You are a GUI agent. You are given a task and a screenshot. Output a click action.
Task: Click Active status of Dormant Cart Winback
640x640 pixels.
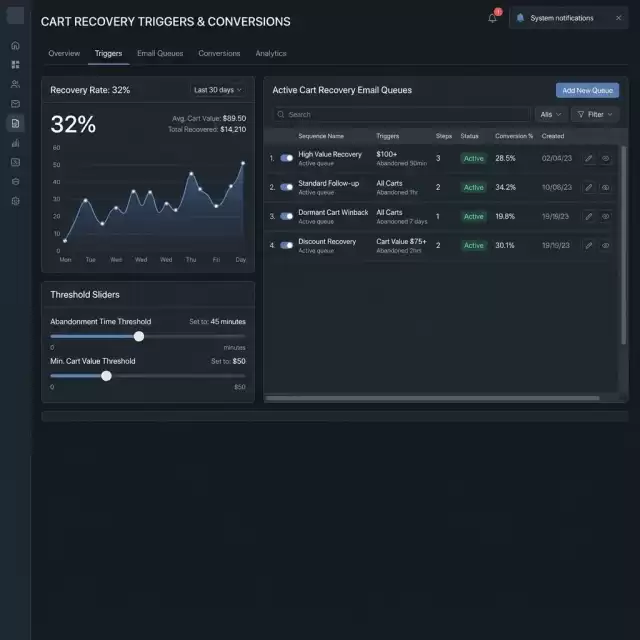[x=473, y=216]
